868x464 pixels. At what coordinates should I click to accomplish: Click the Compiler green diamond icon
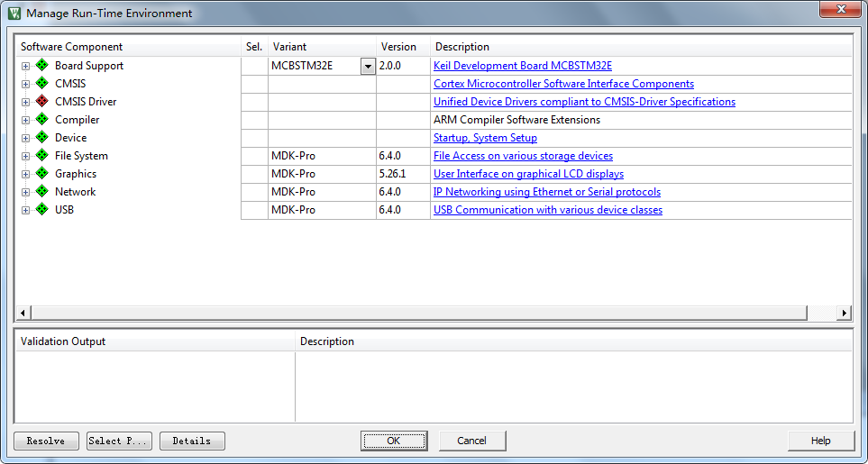point(42,120)
